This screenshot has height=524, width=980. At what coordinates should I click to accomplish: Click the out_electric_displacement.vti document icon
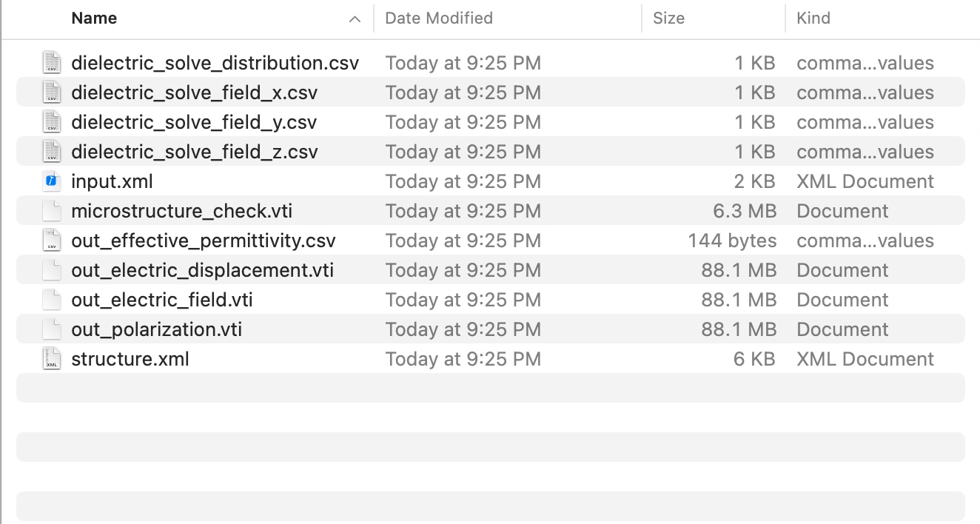tap(51, 270)
